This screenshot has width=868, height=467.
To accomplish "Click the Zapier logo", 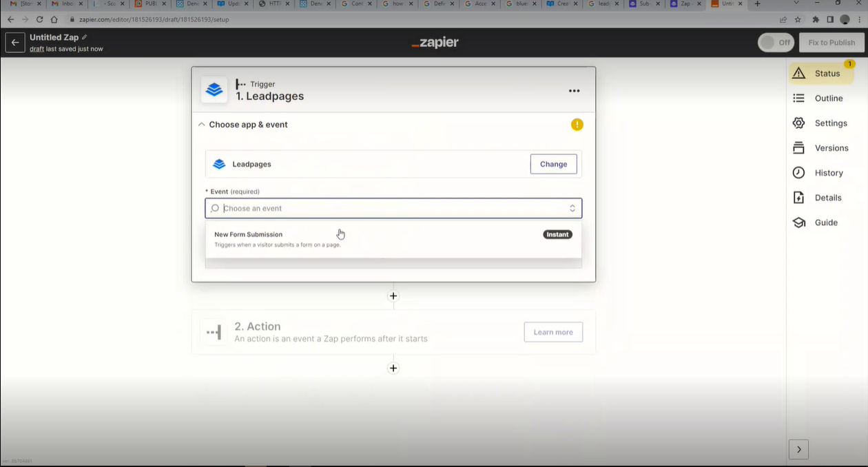I will [x=435, y=43].
